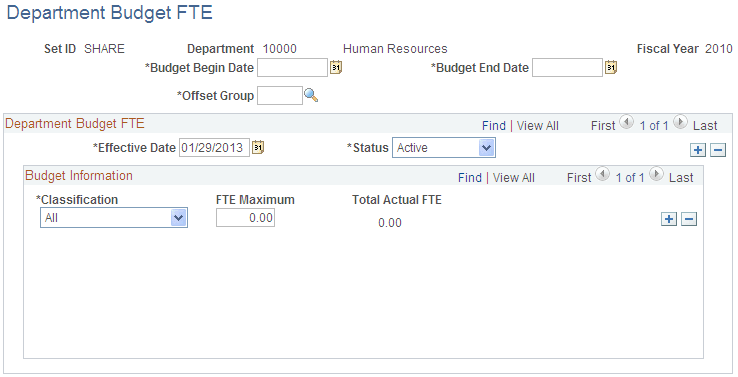Image resolution: width=738 pixels, height=377 pixels.
Task: Click View All in Department Budget FTE header
Action: [537, 126]
